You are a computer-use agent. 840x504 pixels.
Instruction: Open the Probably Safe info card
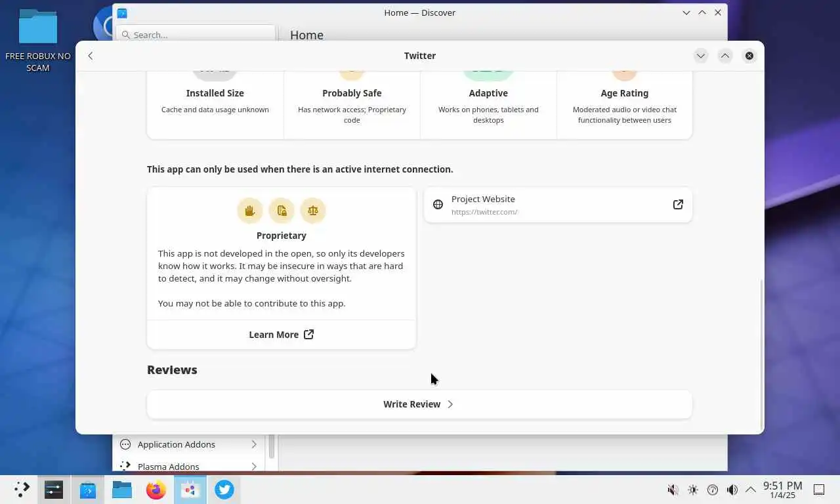352,105
